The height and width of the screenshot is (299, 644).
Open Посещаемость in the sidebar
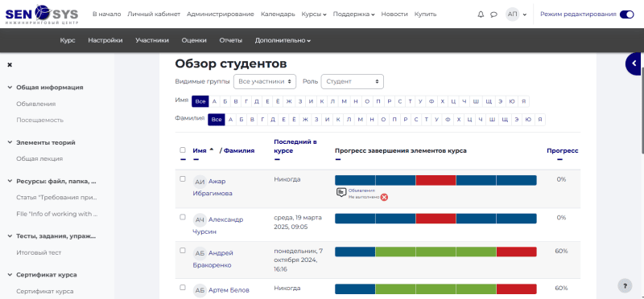39,121
